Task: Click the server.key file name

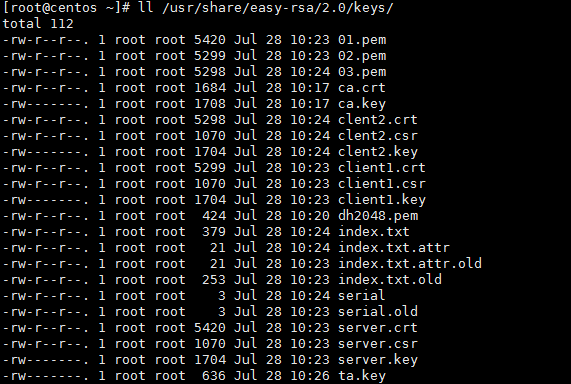Action: [x=378, y=361]
